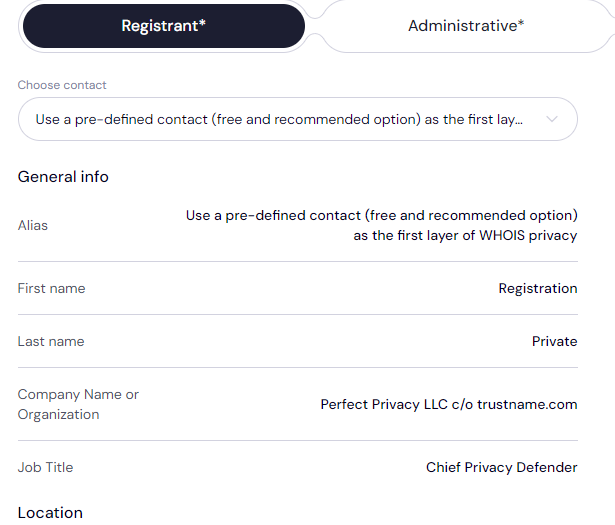Select the First name value 'Registration'
Viewport: 615px width, 525px height.
[537, 288]
